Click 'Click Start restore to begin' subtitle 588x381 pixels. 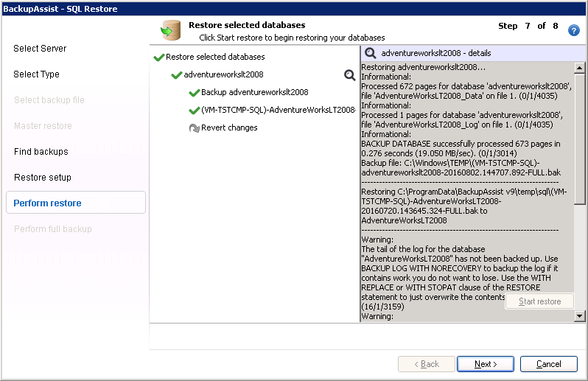292,38
